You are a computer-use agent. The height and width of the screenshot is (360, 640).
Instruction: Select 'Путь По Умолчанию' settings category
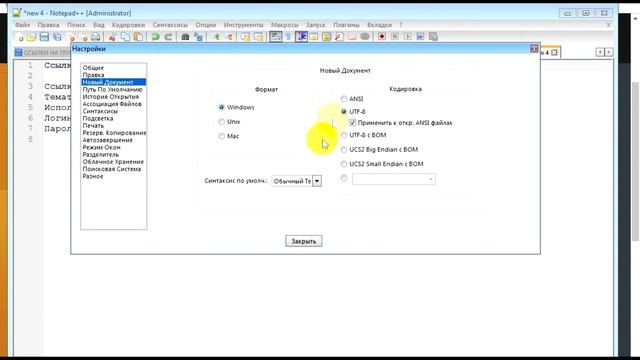coord(113,89)
